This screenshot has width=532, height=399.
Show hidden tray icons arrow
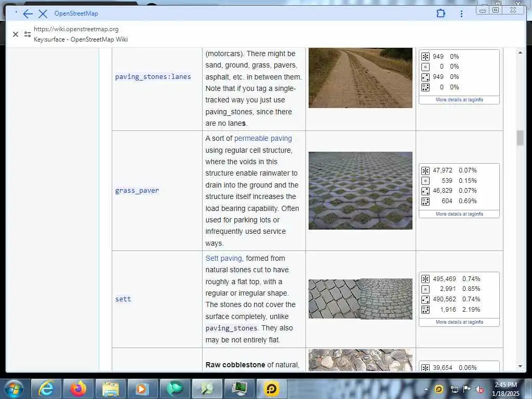pos(426,389)
